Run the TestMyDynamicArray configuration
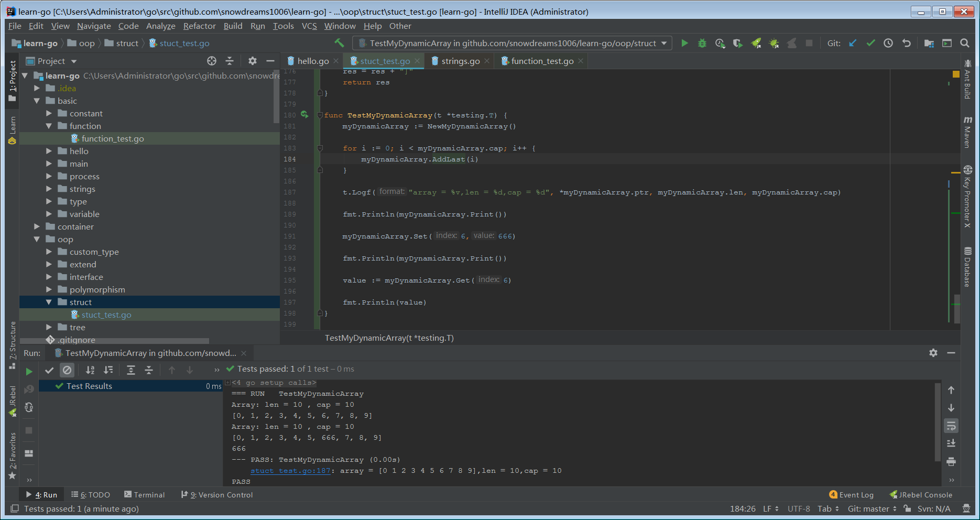This screenshot has width=980, height=520. click(684, 43)
